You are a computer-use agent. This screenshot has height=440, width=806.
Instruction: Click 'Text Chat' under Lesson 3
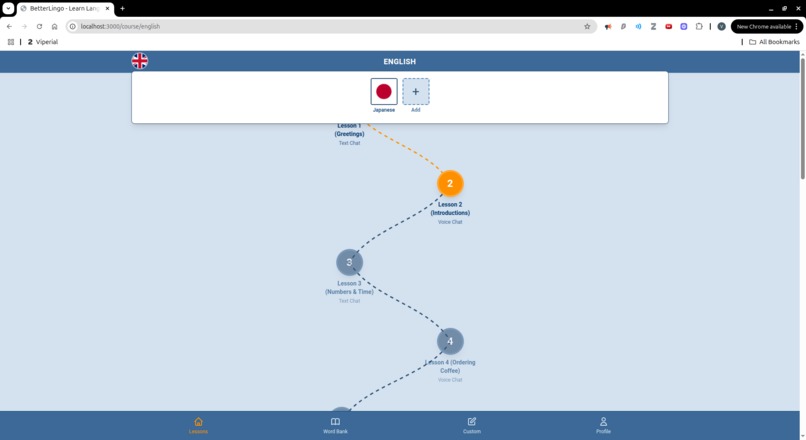pyautogui.click(x=350, y=301)
